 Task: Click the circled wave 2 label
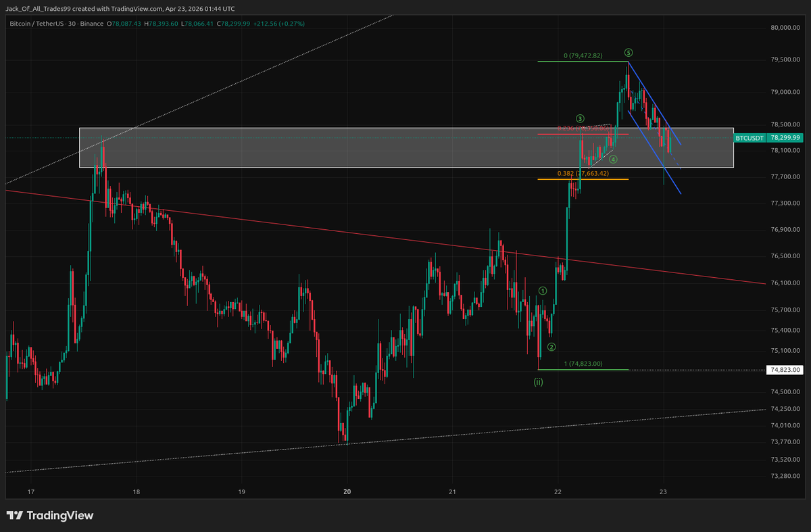pos(551,347)
